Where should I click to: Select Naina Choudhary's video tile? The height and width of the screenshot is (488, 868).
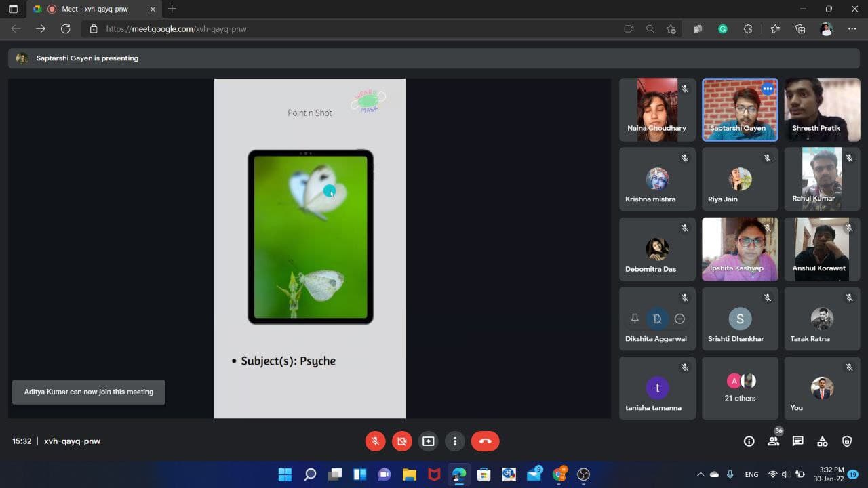click(x=657, y=110)
